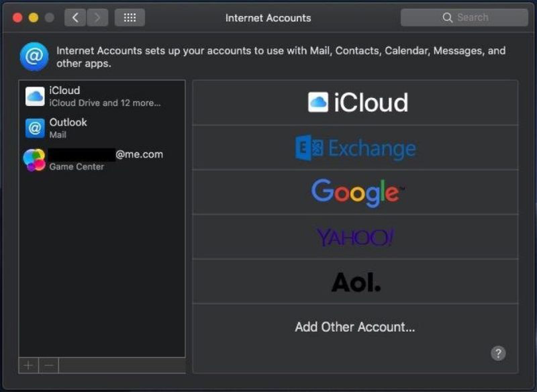Choose AOL as account provider
The image size is (537, 392).
356,282
